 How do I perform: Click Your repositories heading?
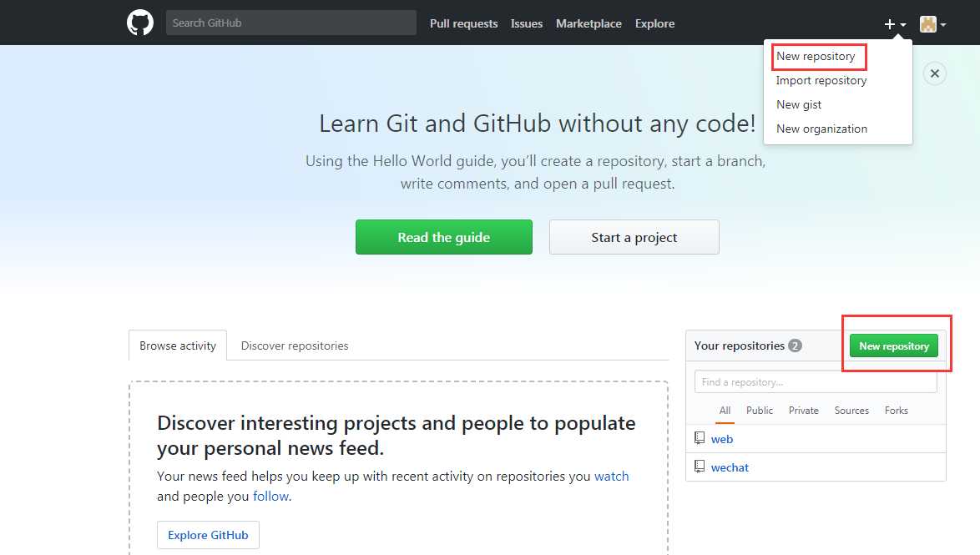tap(740, 346)
